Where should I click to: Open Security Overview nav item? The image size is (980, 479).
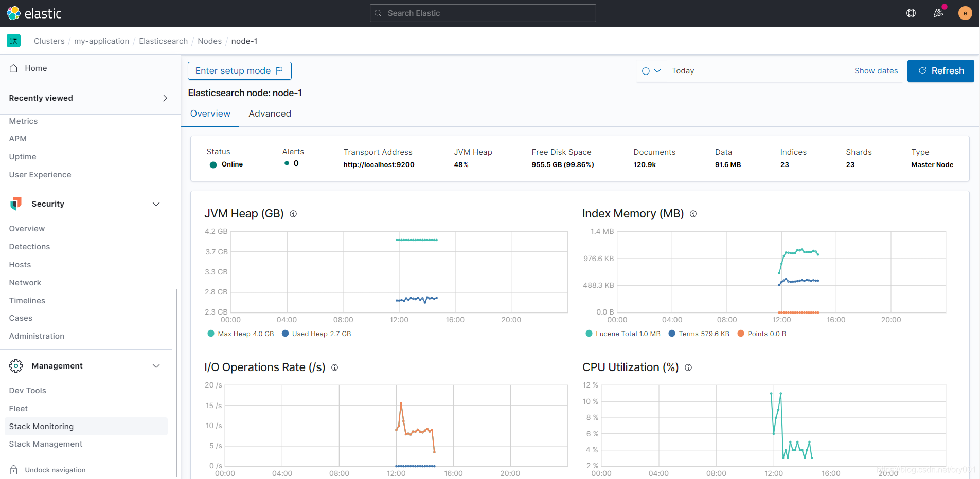[x=27, y=229]
